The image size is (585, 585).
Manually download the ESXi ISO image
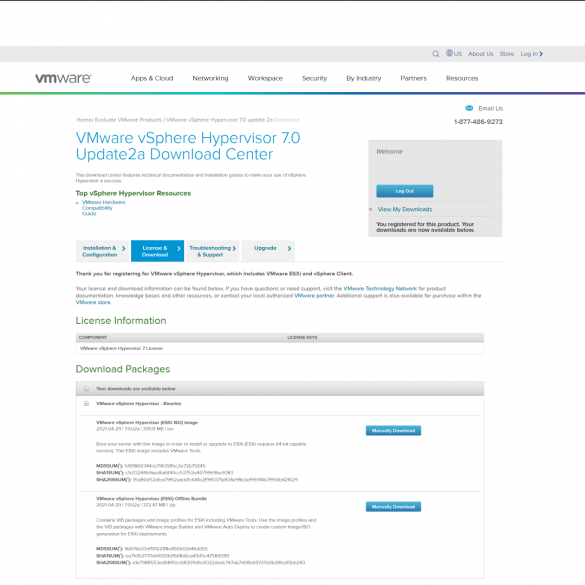(393, 431)
